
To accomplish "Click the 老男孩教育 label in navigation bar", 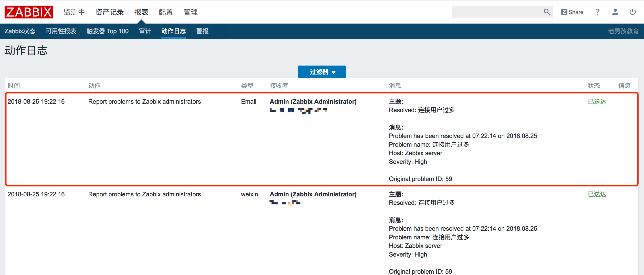I will 623,31.
